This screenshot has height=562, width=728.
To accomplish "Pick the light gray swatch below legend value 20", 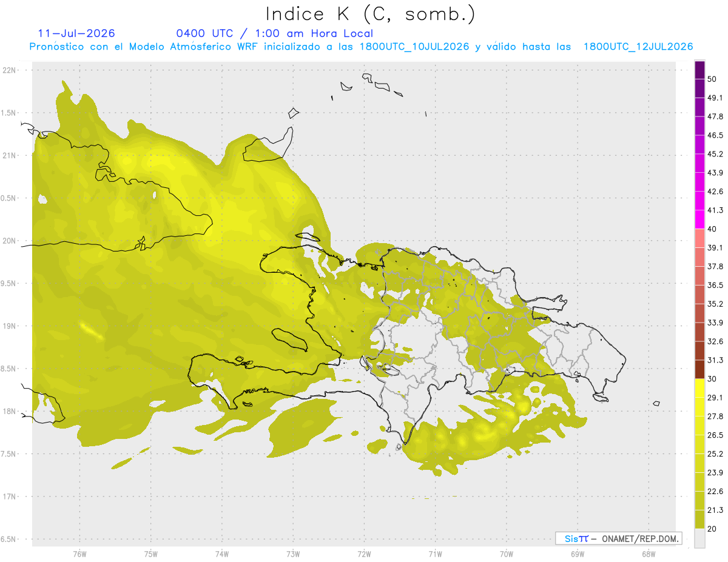I will pyautogui.click(x=699, y=538).
